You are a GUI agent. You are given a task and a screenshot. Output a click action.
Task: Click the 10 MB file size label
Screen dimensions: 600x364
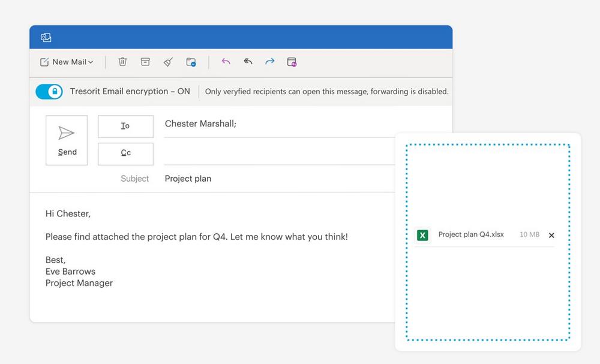tap(530, 234)
